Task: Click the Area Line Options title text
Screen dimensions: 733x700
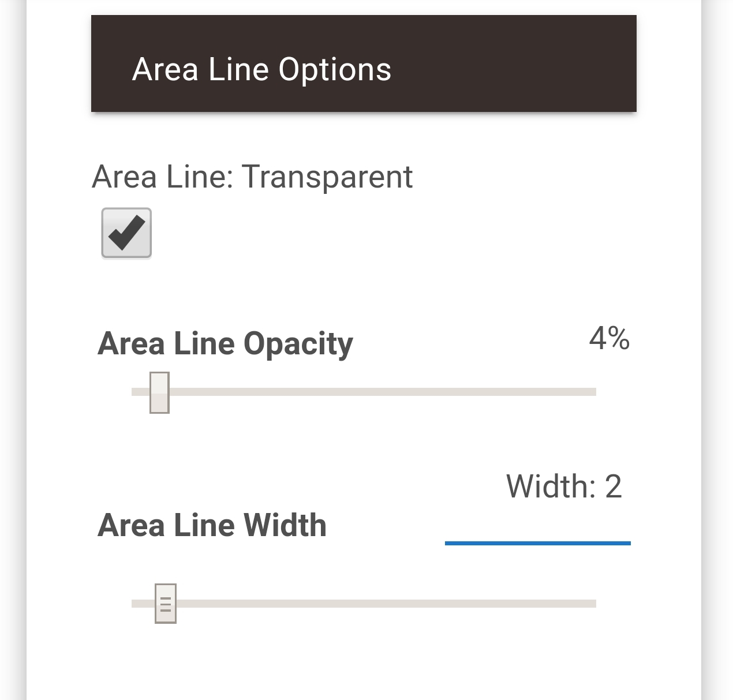Action: (261, 70)
